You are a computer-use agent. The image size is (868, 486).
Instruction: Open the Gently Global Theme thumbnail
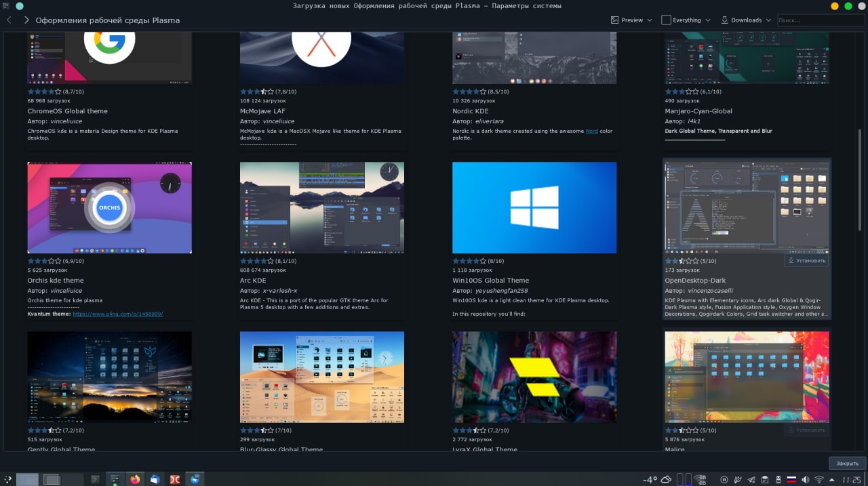click(109, 377)
